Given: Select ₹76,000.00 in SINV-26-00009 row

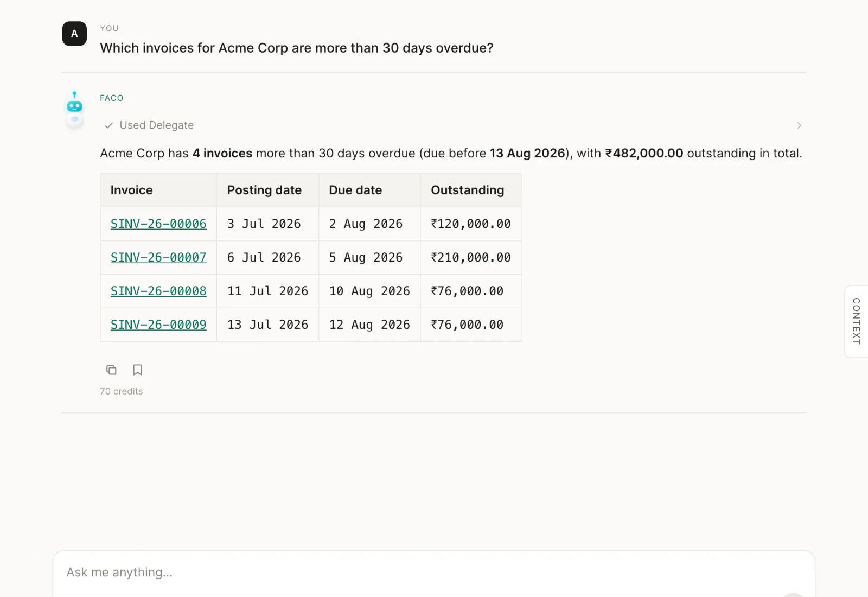Looking at the screenshot, I should 467,325.
